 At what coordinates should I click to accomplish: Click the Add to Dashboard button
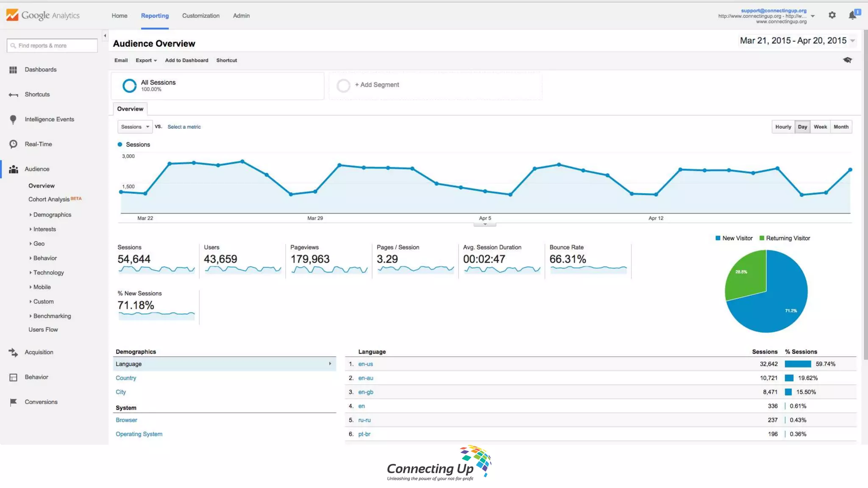tap(186, 60)
